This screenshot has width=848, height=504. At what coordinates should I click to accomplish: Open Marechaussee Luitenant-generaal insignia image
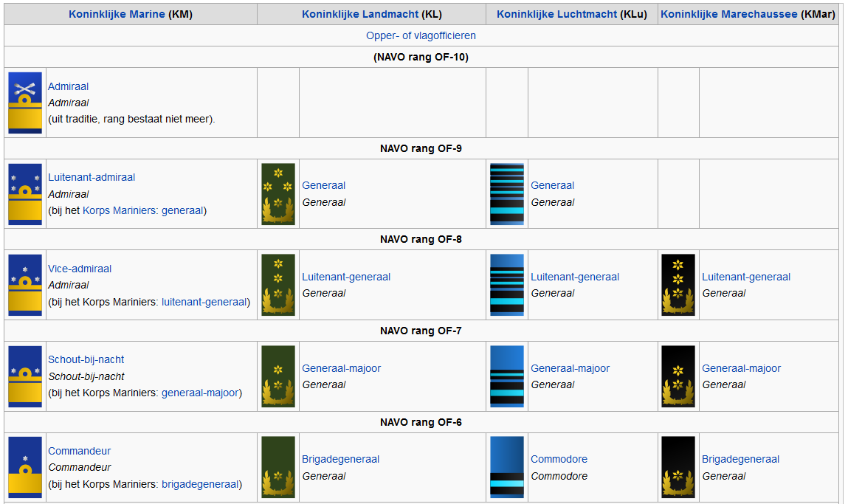pos(678,285)
